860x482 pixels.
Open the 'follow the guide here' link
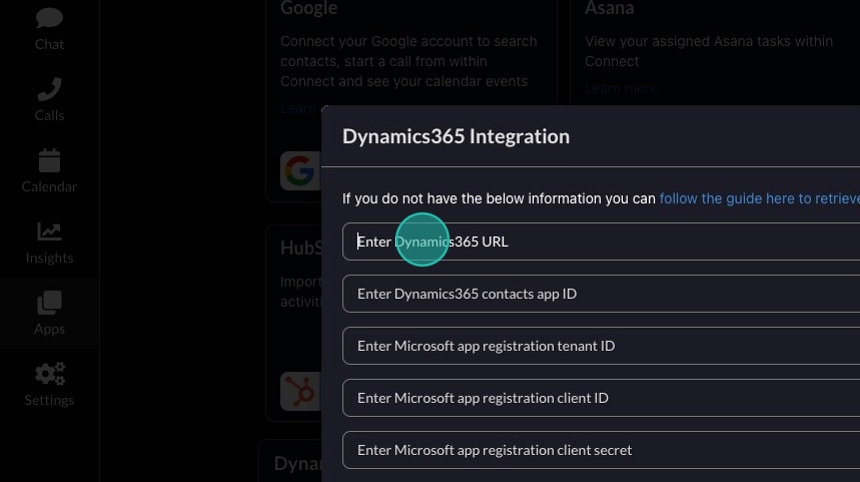760,199
